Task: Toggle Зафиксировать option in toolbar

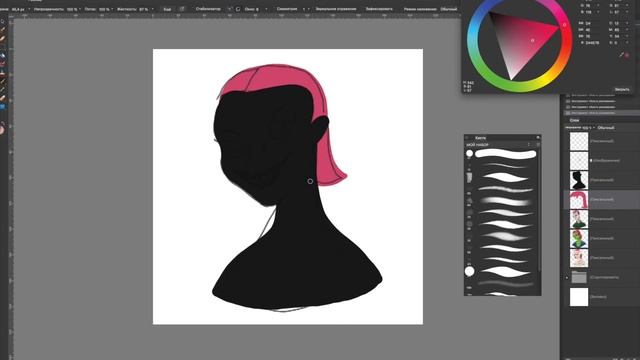Action: [379, 9]
